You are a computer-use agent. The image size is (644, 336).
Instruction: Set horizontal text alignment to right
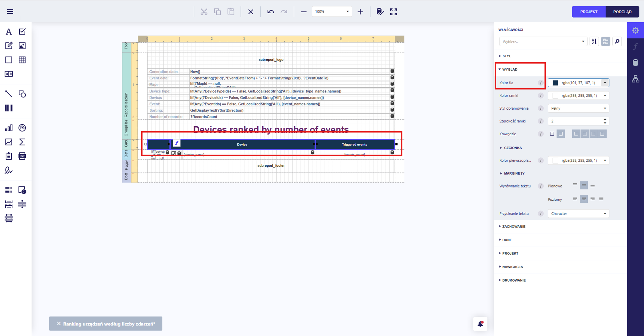593,199
